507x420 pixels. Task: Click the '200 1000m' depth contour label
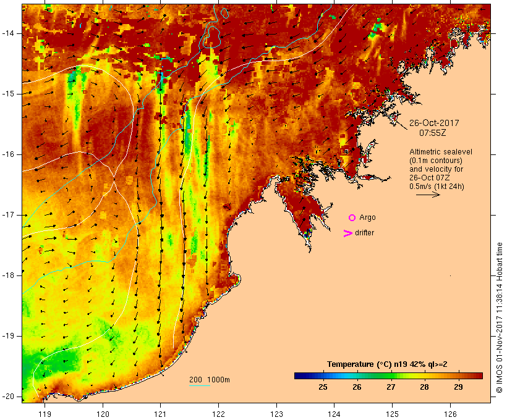[210, 380]
